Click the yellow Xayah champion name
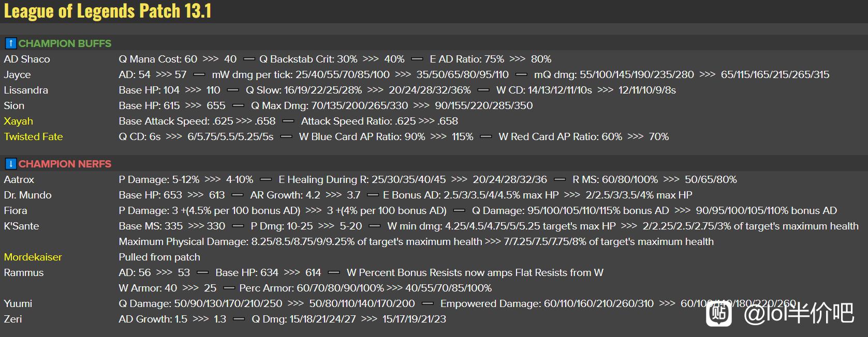This screenshot has height=337, width=868. 18,121
